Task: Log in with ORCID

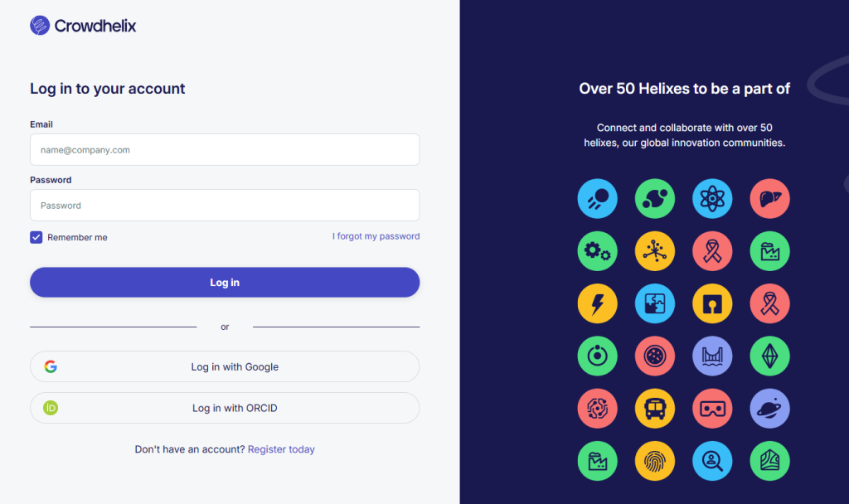Action: click(225, 408)
